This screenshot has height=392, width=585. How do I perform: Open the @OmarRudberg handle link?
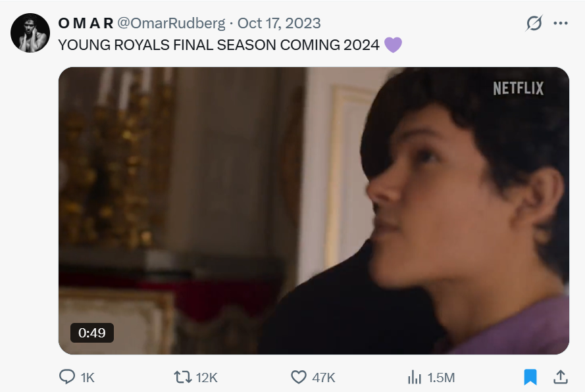point(171,24)
